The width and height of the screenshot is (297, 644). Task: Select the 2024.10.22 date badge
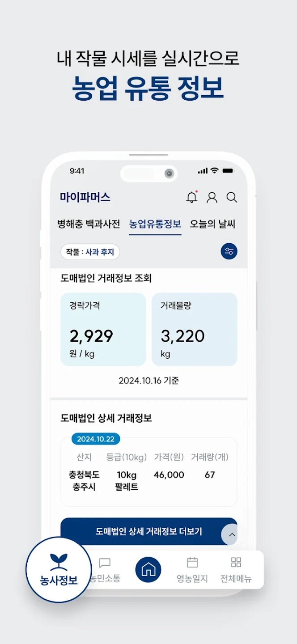click(x=96, y=439)
